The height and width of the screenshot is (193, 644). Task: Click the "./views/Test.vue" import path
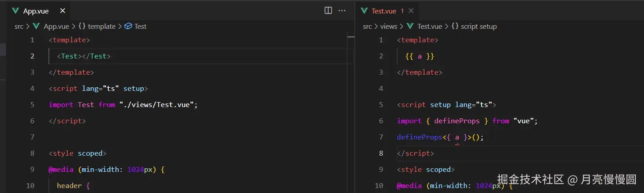pyautogui.click(x=156, y=105)
